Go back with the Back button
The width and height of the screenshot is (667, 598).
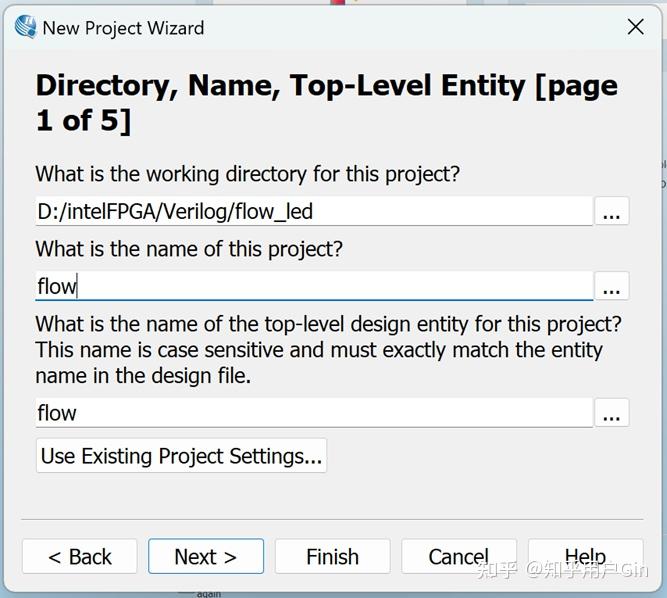(x=80, y=557)
